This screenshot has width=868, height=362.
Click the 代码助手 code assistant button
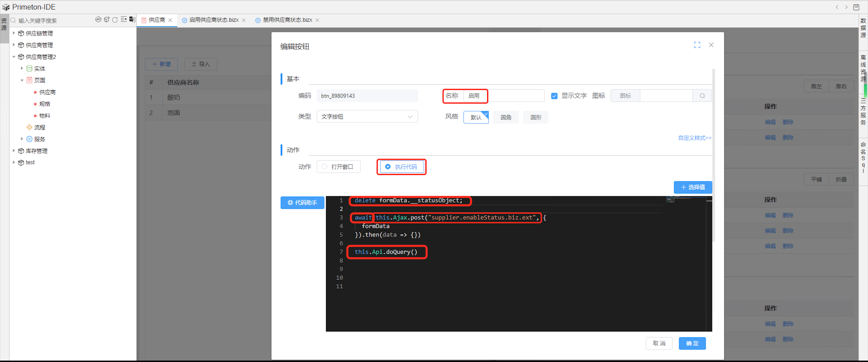[x=302, y=203]
